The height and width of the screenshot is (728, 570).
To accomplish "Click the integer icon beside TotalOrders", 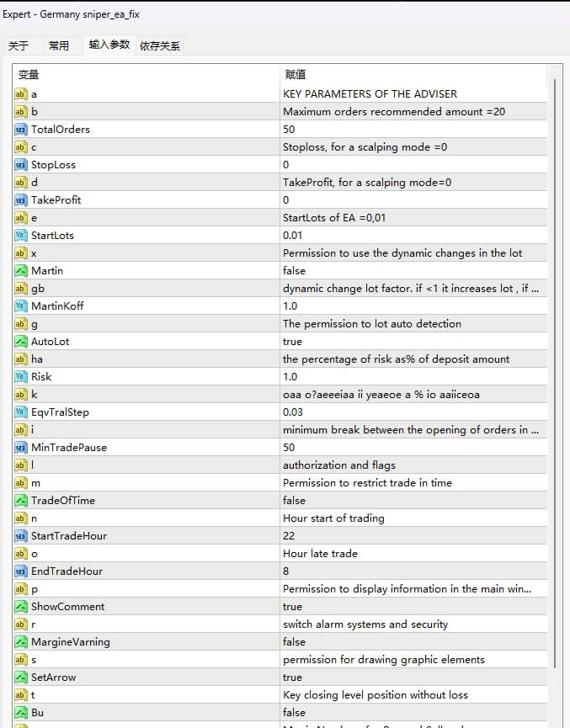I will pyautogui.click(x=21, y=130).
